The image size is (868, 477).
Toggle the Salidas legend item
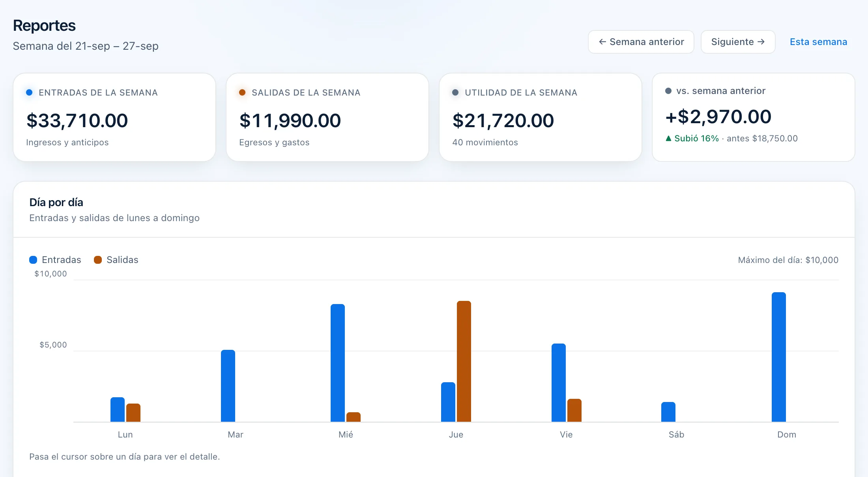click(116, 260)
